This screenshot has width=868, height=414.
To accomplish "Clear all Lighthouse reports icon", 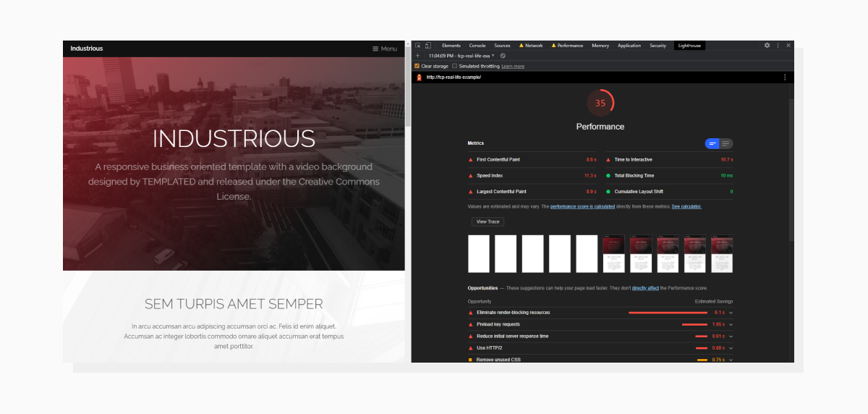I will pyautogui.click(x=503, y=56).
